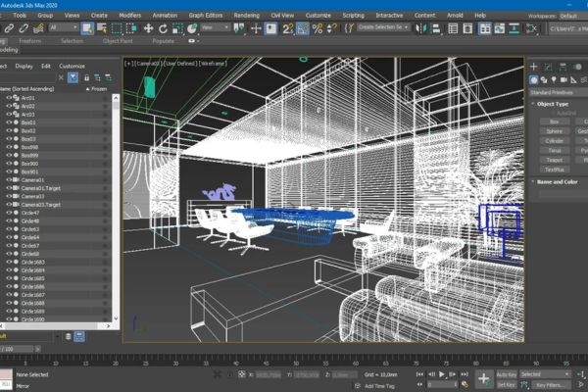
Task: Toggle the Scene Explorer icon
Action: [453, 28]
